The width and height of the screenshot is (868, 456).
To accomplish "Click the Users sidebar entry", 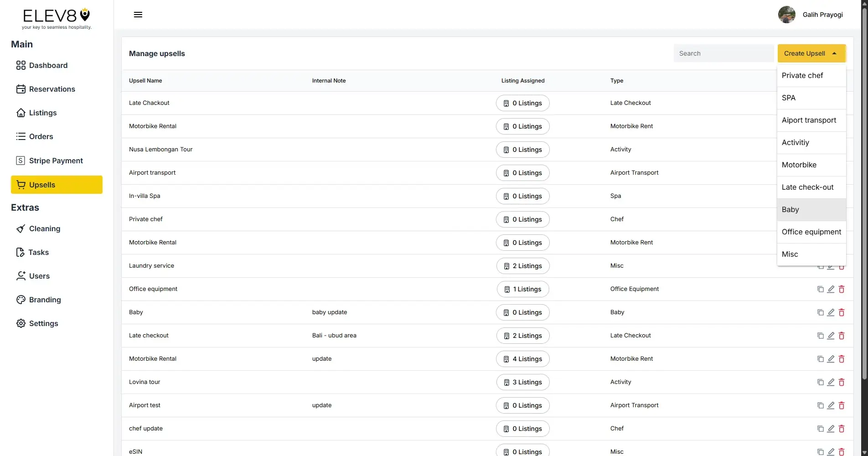I will click(x=39, y=276).
